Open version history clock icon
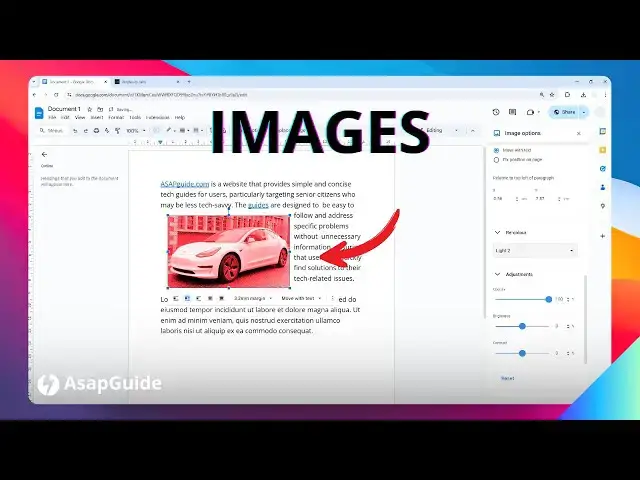This screenshot has width=640, height=480. pos(496,112)
